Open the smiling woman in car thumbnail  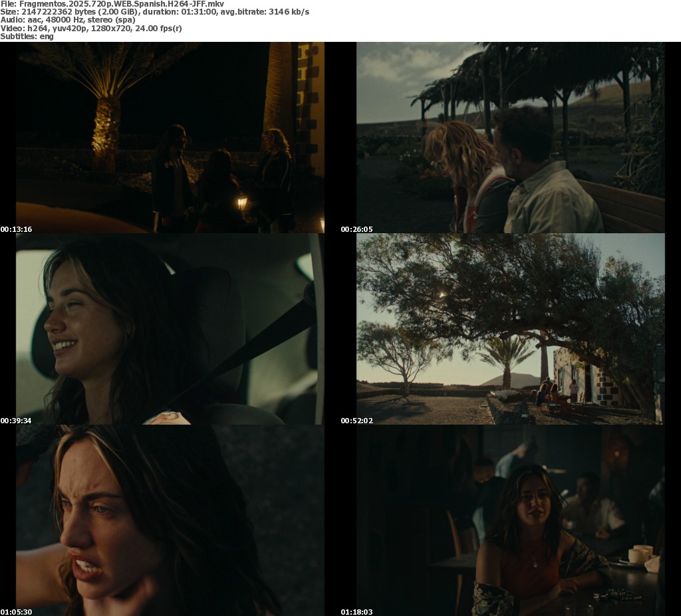tap(170, 329)
